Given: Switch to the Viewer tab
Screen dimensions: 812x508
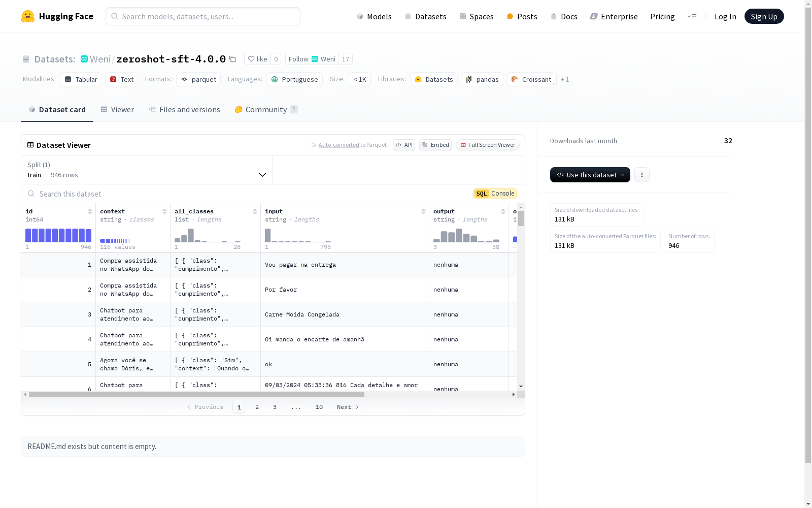Looking at the screenshot, I should coord(117,110).
